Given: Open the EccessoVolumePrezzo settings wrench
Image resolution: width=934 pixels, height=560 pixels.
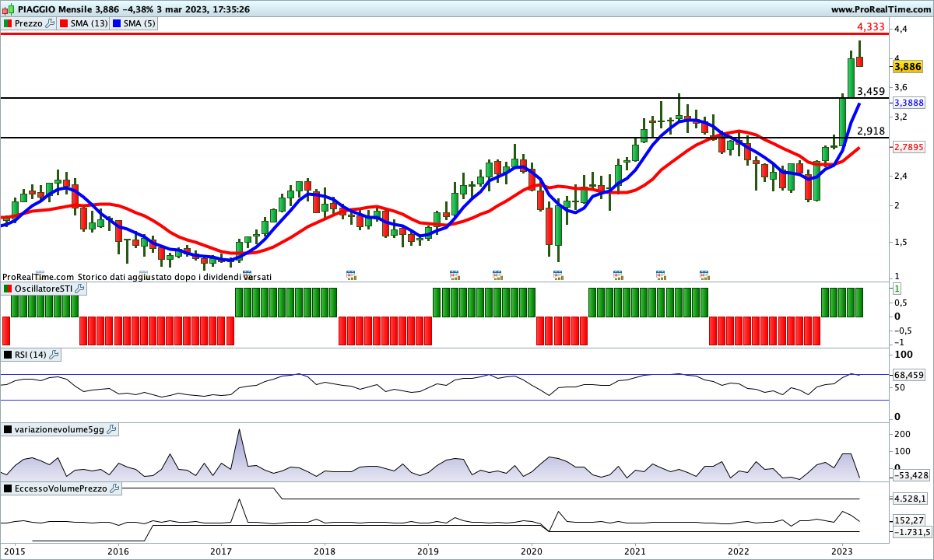Looking at the screenshot, I should 115,488.
